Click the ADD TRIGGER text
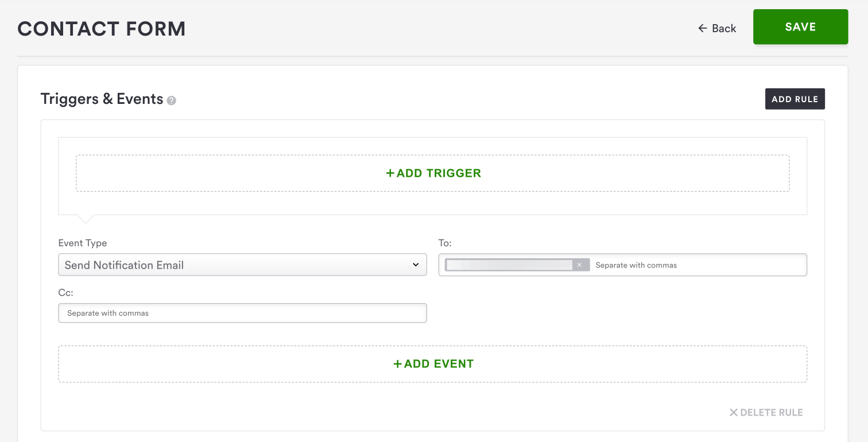The width and height of the screenshot is (868, 442). tap(439, 173)
